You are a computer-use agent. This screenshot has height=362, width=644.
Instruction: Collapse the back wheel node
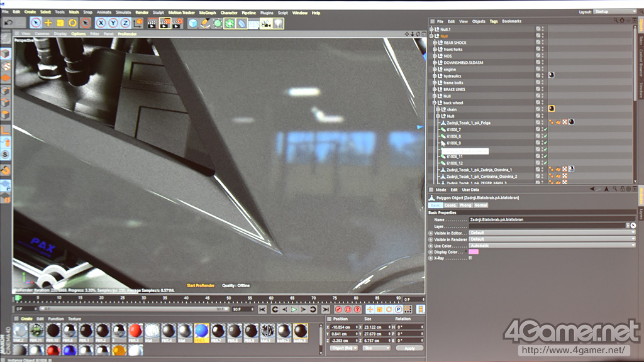435,102
